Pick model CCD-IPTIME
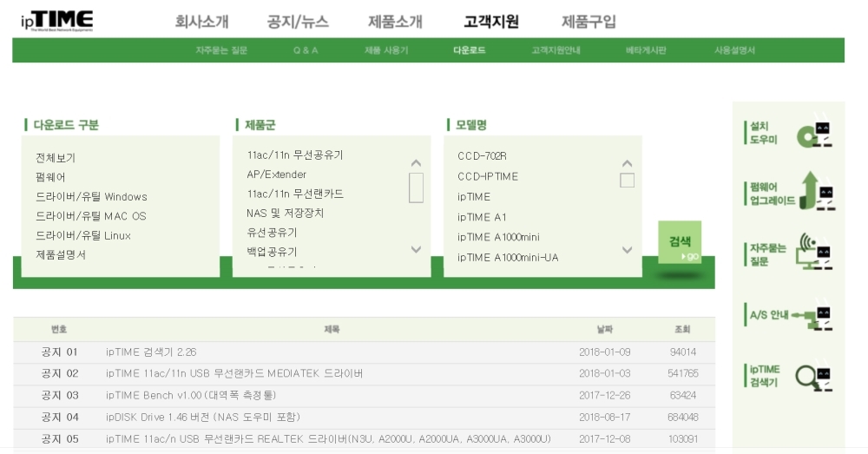 (x=488, y=176)
